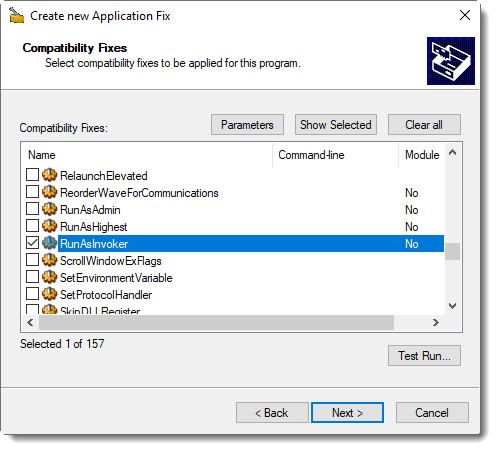Click the list's scroll down arrow
Image resolution: width=496 pixels, height=450 pixels.
coord(452,306)
